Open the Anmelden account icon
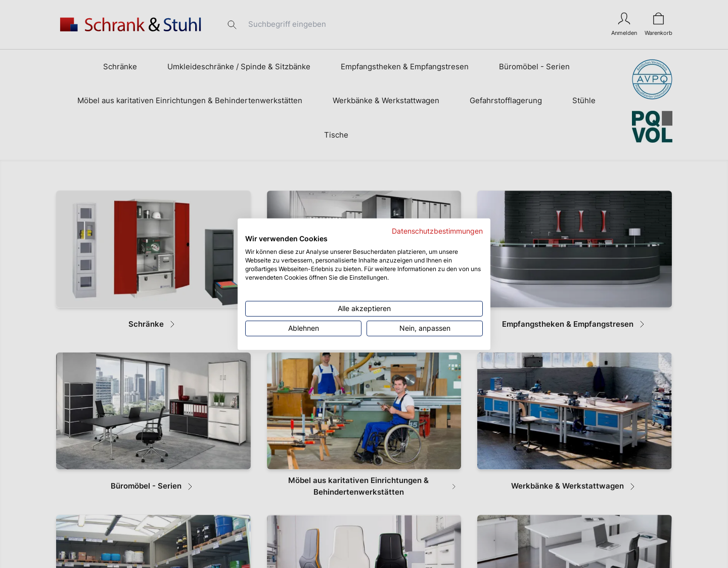 point(624,19)
